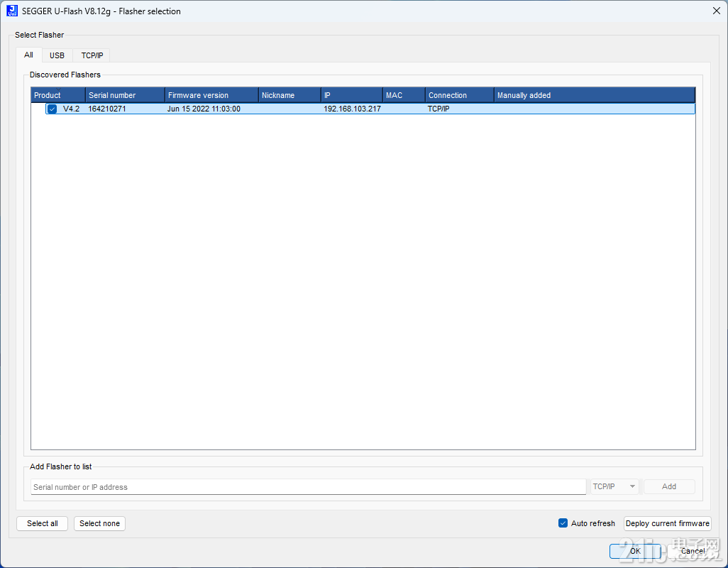The height and width of the screenshot is (568, 728).
Task: Select the V4.2 product cell
Action: click(72, 109)
